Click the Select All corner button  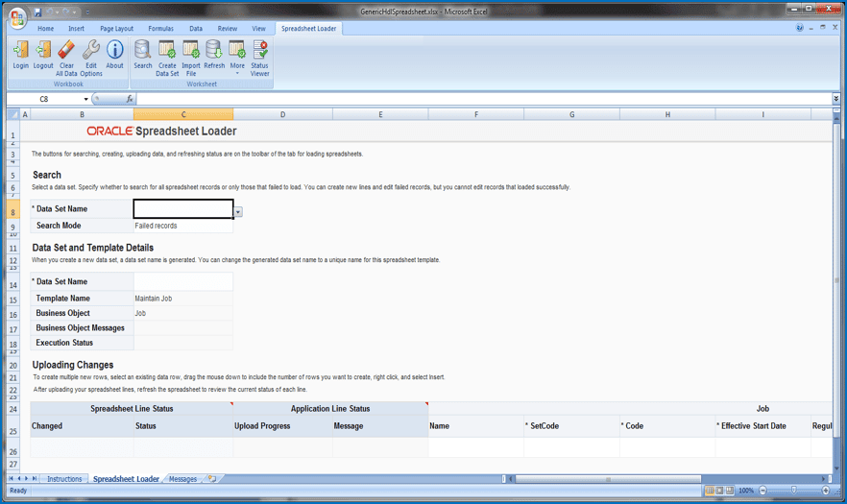13,114
